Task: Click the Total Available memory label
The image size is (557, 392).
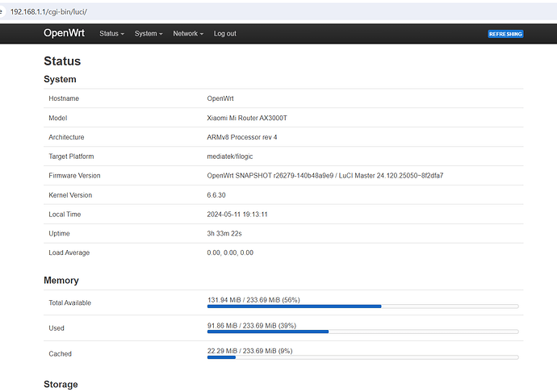Action: coord(70,302)
